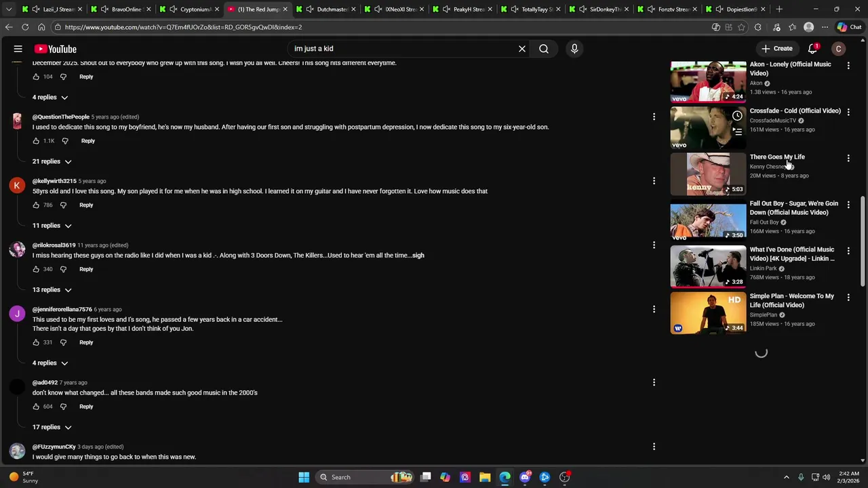This screenshot has width=868, height=488.
Task: Open the account avatar menu
Action: tap(839, 49)
